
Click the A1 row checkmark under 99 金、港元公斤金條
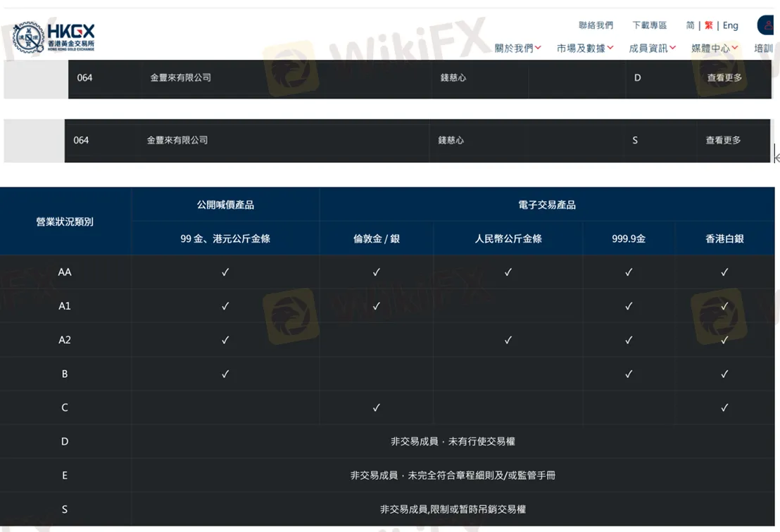point(225,306)
